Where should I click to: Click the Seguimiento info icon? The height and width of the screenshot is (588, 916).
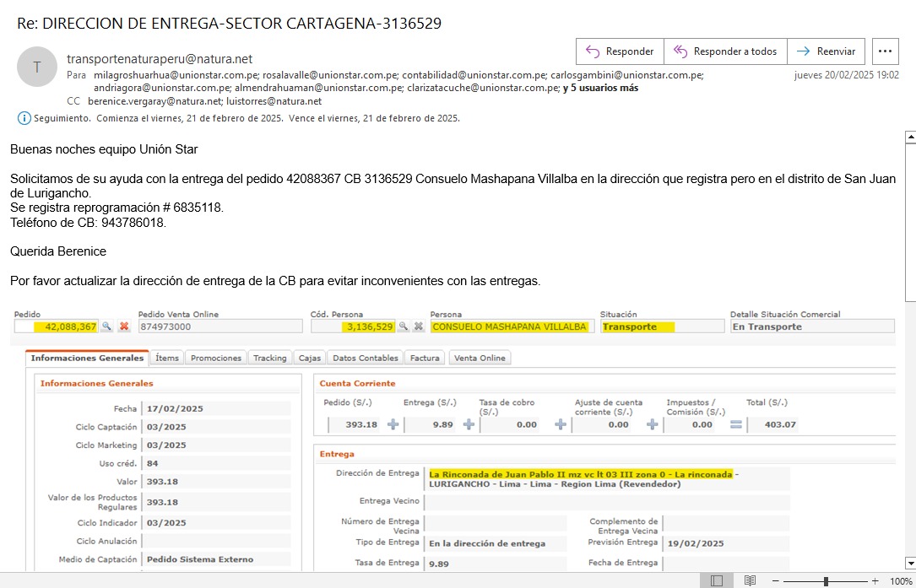[x=24, y=118]
